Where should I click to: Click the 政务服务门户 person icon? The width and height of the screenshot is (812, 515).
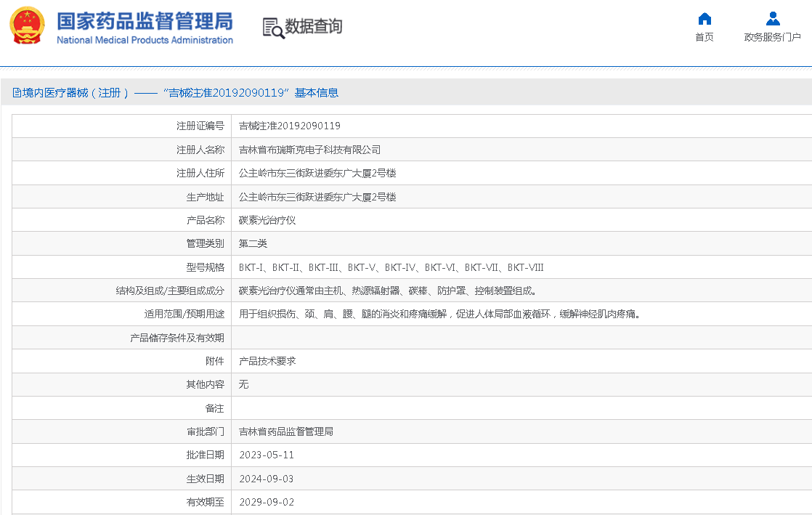pyautogui.click(x=772, y=19)
